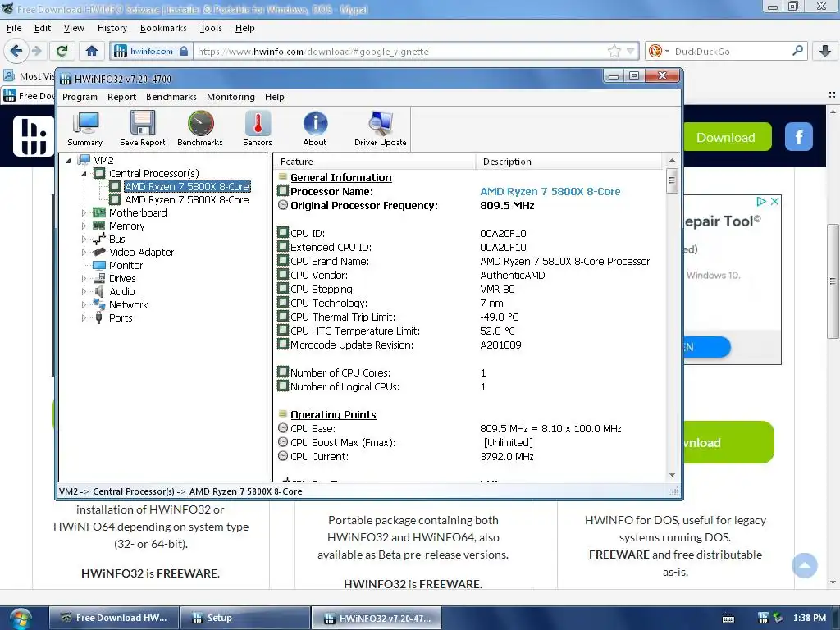The image size is (840, 630).
Task: Click the Feature column header
Action: click(x=374, y=162)
